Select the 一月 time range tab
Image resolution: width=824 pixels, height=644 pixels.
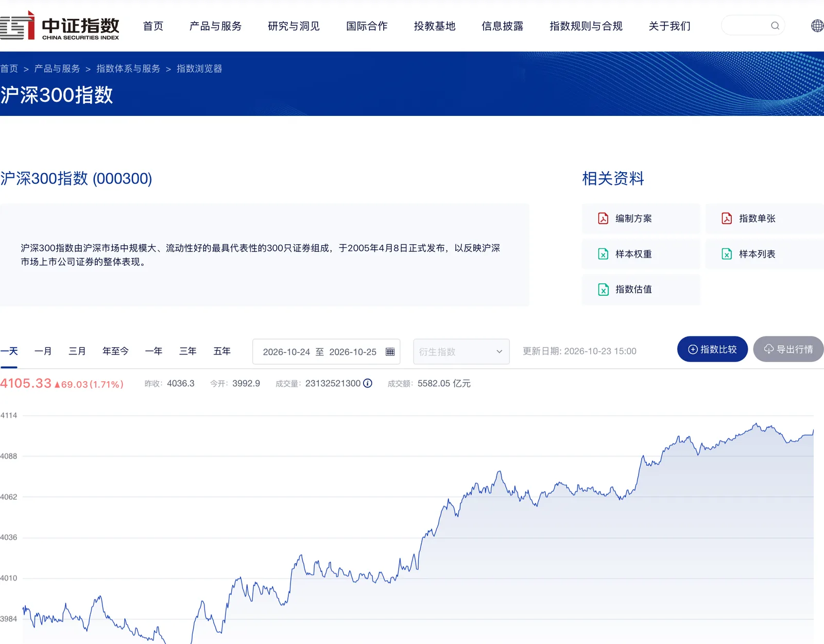click(43, 351)
